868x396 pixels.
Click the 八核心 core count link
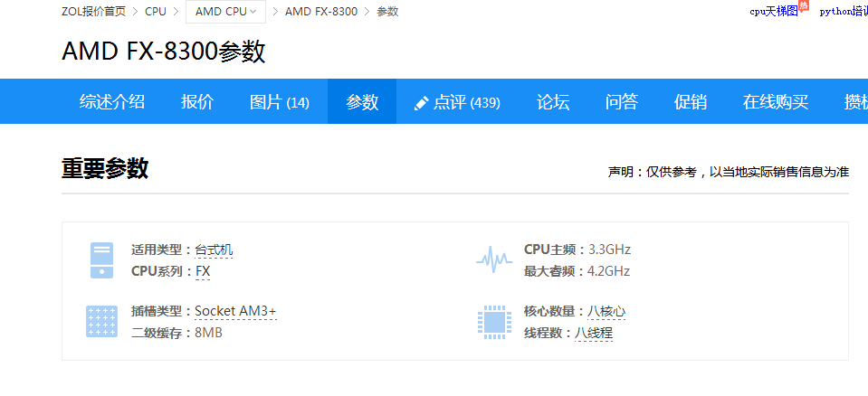(x=606, y=311)
